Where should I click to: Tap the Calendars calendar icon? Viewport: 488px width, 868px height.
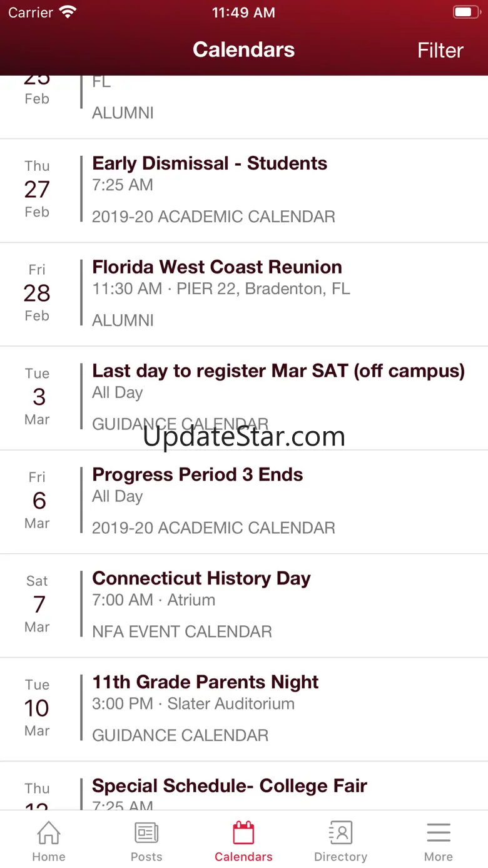click(x=243, y=833)
